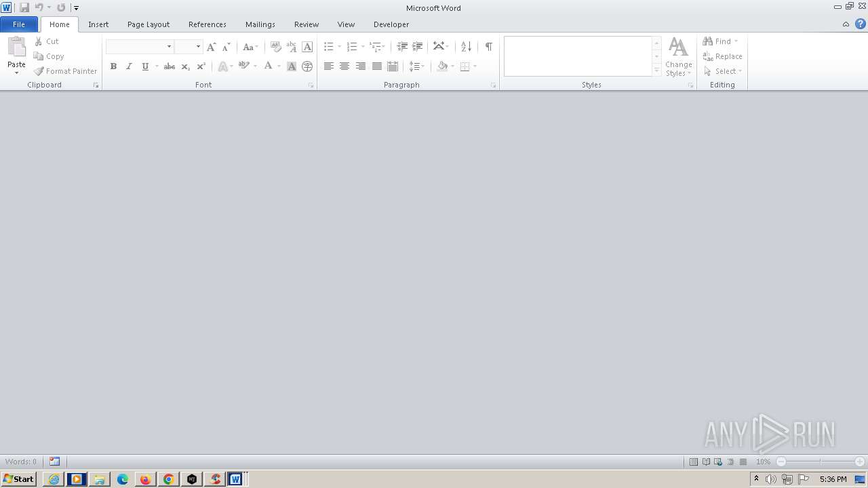Click the Copy button
Image resolution: width=868 pixels, height=488 pixels.
pyautogui.click(x=49, y=56)
